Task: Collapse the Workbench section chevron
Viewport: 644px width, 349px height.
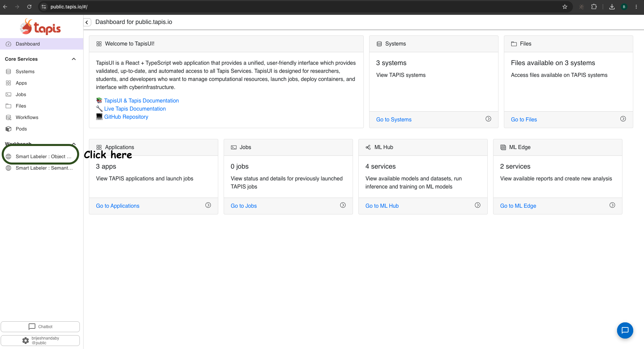Action: (74, 144)
